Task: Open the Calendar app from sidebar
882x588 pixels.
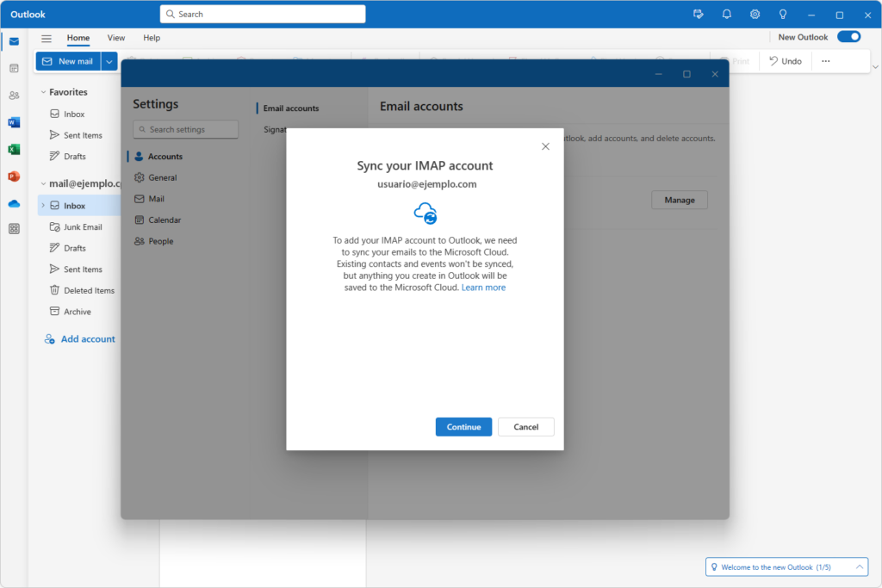Action: point(14,68)
